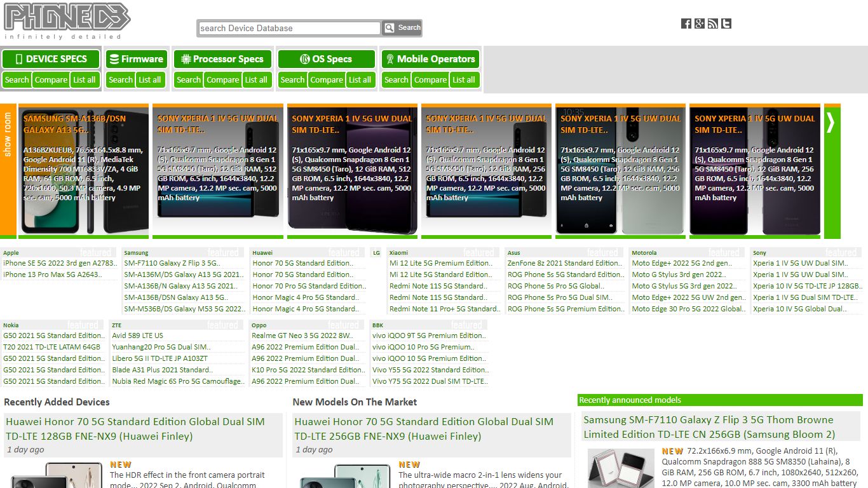Image resolution: width=868 pixels, height=488 pixels.
Task: Click Search under Processor Specs
Action: [189, 80]
